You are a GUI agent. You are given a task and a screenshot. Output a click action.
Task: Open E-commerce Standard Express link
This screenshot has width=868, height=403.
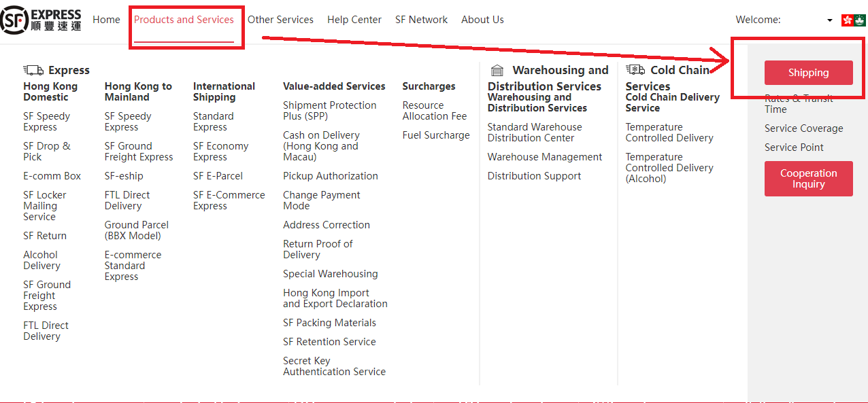[x=133, y=266]
